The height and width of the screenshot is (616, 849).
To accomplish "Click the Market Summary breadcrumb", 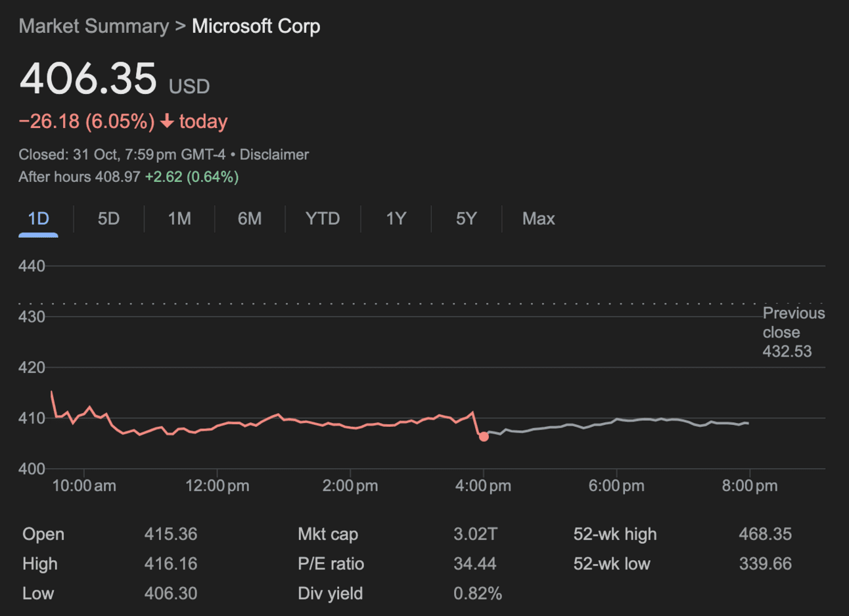I will (x=94, y=26).
